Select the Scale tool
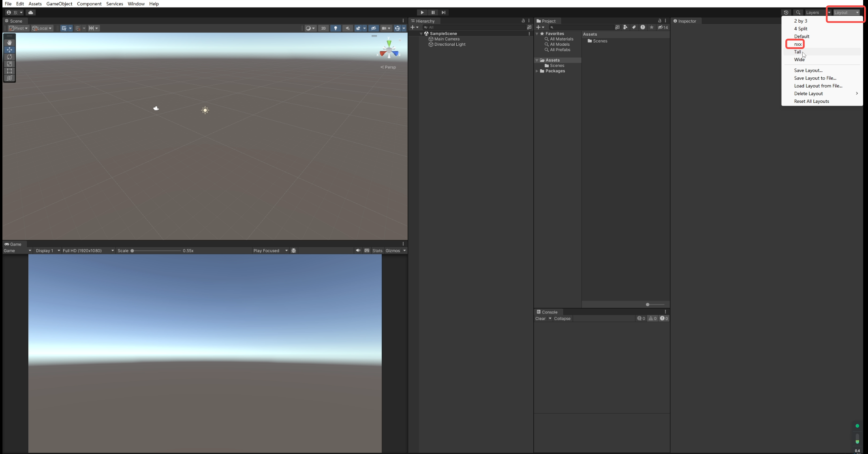Screen dimensions: 868x454 pos(9,64)
